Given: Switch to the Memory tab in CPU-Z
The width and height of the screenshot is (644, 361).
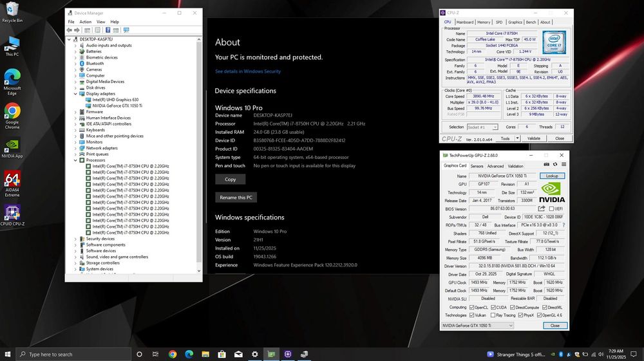Looking at the screenshot, I should point(484,22).
